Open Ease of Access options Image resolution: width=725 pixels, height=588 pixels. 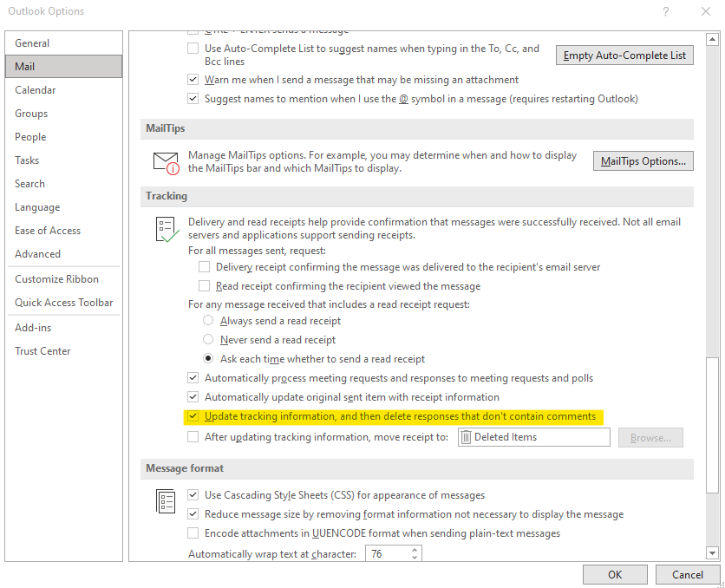[64, 231]
